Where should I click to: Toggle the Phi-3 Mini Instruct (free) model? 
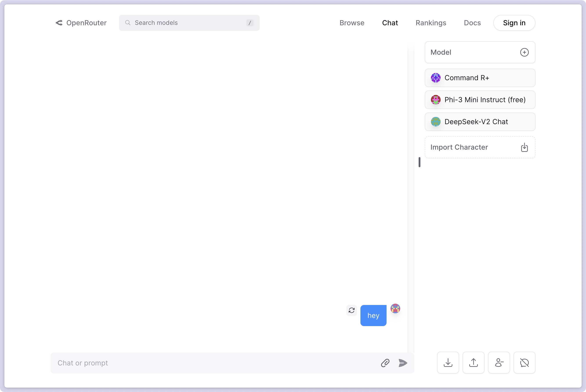point(480,100)
